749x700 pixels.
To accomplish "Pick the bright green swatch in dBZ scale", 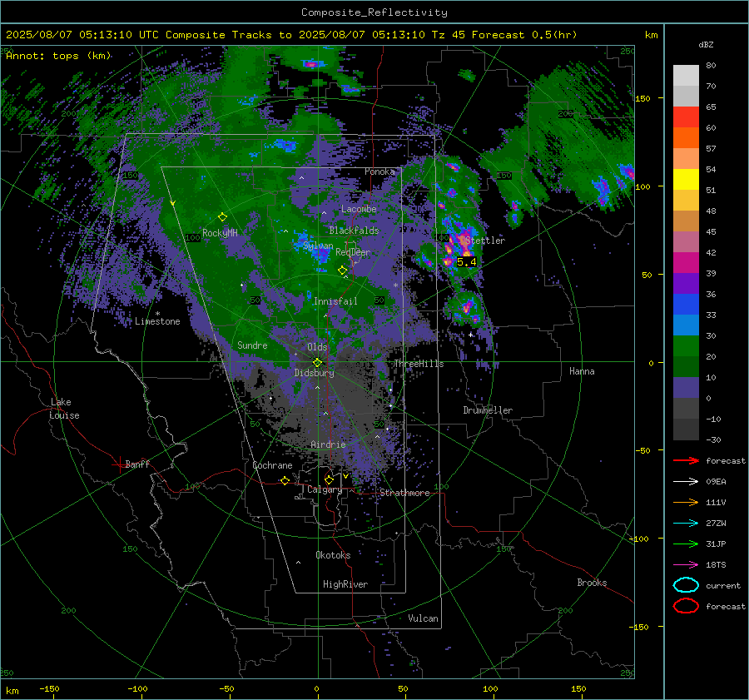I will pyautogui.click(x=686, y=346).
